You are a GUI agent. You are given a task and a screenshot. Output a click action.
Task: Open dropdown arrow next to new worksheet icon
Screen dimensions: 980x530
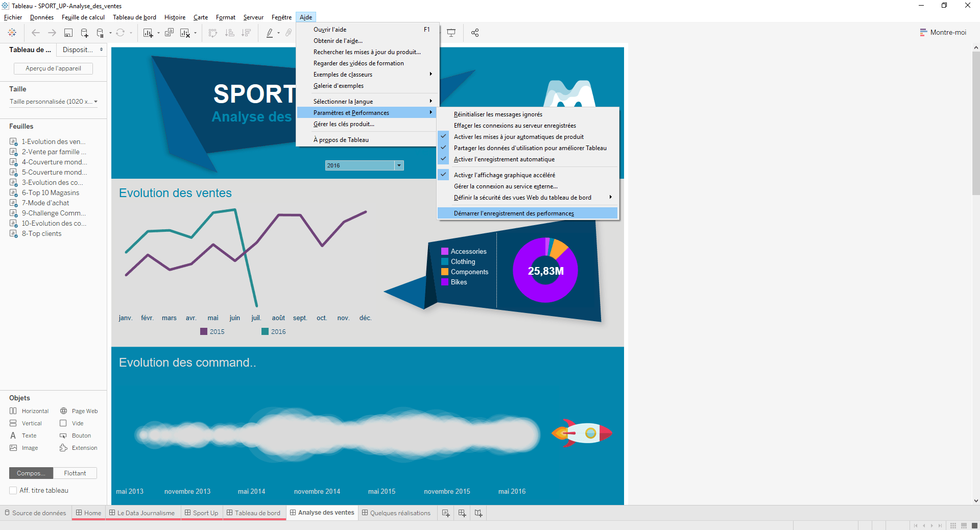pos(158,33)
